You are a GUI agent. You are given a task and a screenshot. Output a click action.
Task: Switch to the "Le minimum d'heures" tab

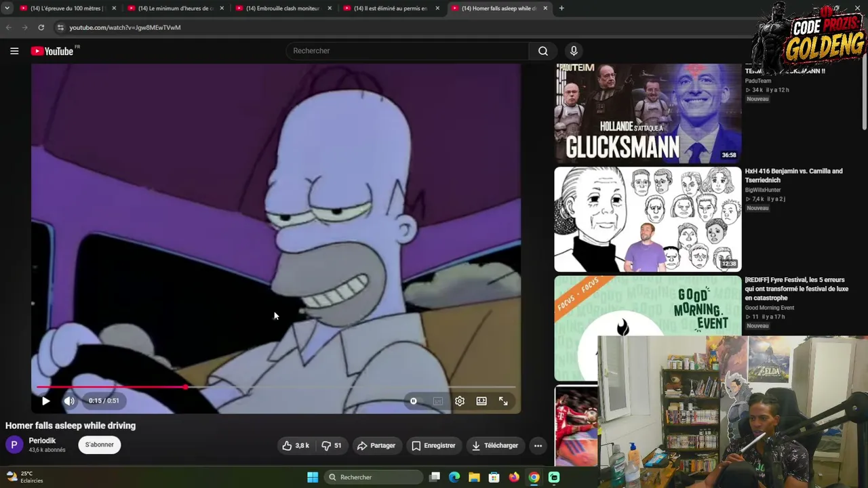click(175, 8)
